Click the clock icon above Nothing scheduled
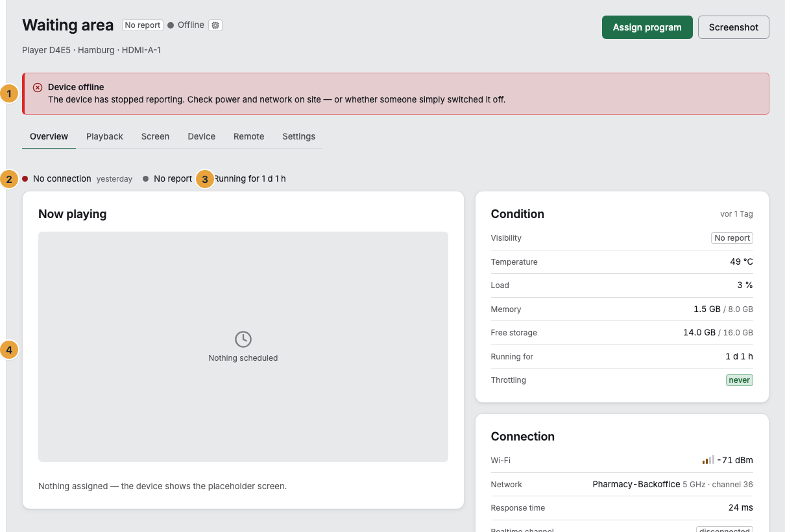 (243, 339)
